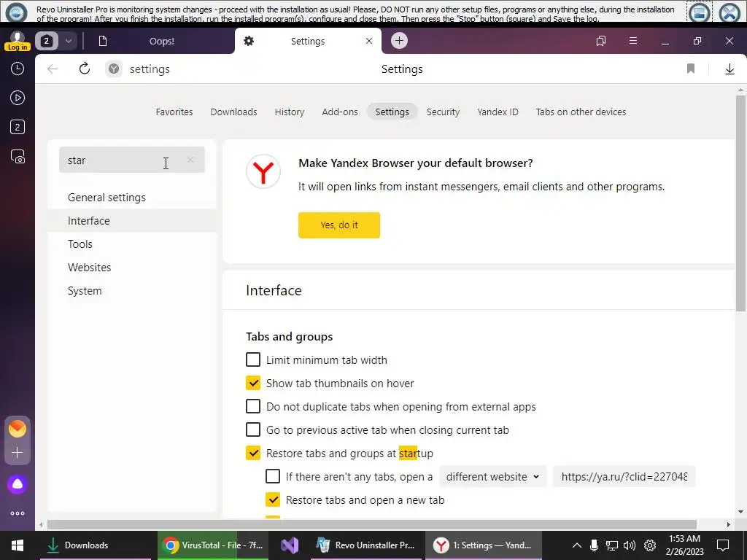Viewport: 747px width, 560px height.
Task: Open sidebar three-dots more options
Action: (18, 513)
